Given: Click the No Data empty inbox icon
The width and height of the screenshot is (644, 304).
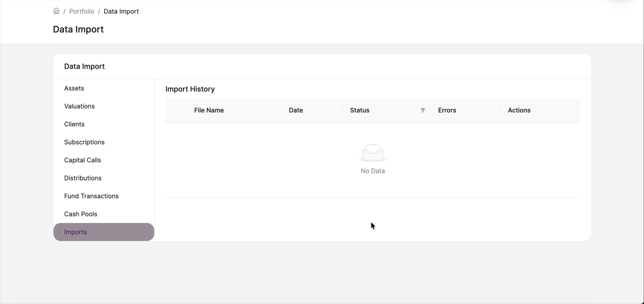Looking at the screenshot, I should coord(373,153).
